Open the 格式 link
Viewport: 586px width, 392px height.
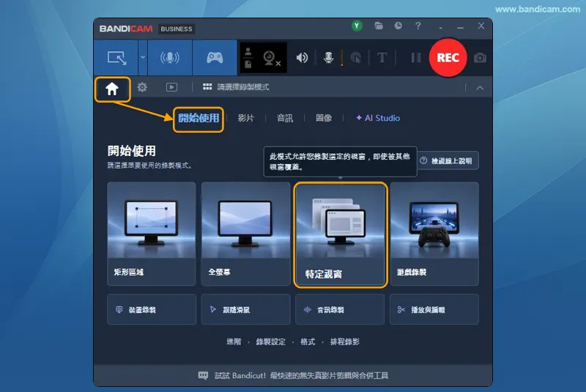(308, 341)
